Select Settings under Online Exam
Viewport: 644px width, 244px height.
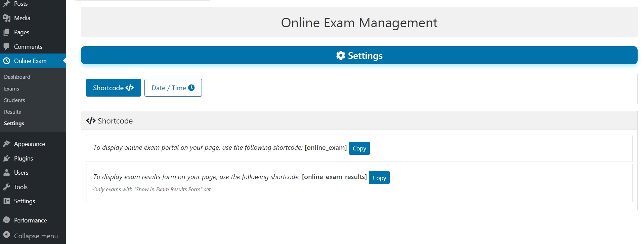[x=14, y=124]
